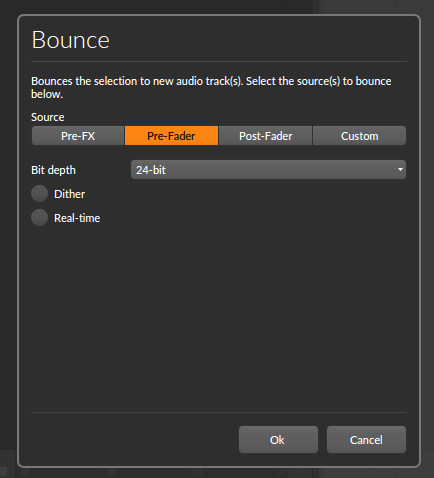Screen dimensions: 434x478
Task: Click the Dither label text
Action: [x=69, y=194]
